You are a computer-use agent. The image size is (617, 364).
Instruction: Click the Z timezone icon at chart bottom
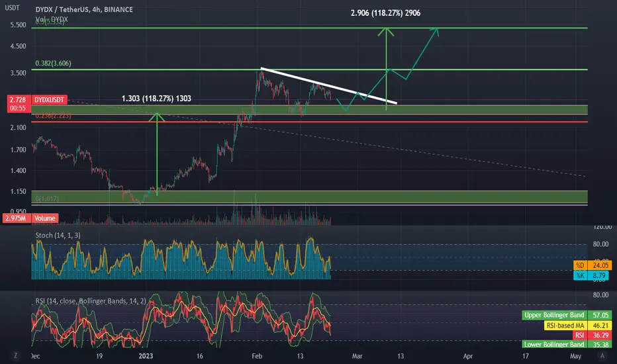(x=15, y=356)
